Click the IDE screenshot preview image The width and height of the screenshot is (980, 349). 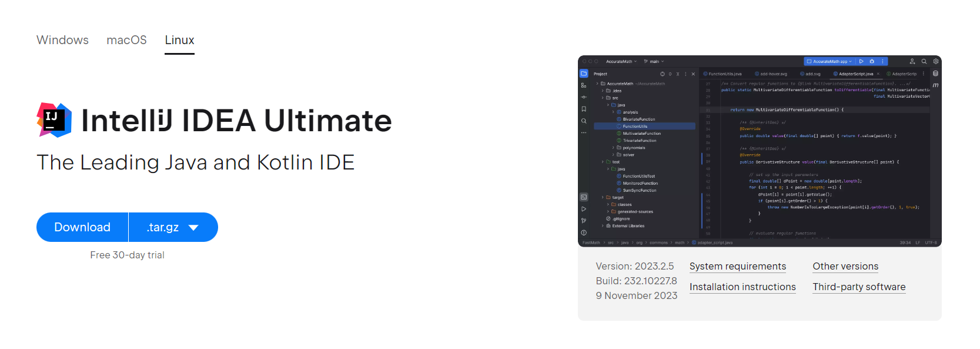coord(760,151)
